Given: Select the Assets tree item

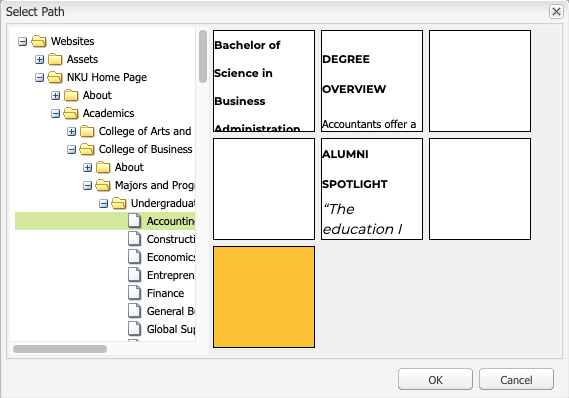Looking at the screenshot, I should coord(82,59).
